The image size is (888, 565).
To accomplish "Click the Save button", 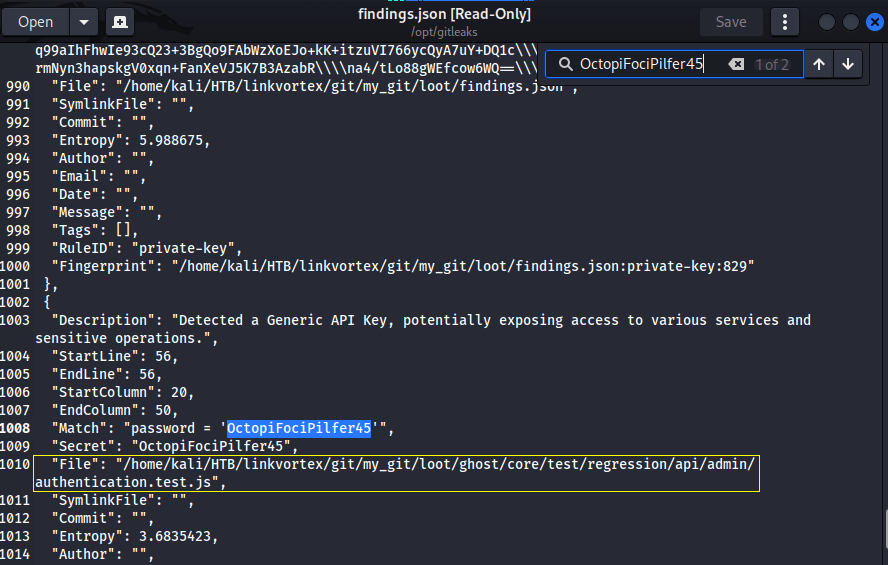I will [730, 22].
